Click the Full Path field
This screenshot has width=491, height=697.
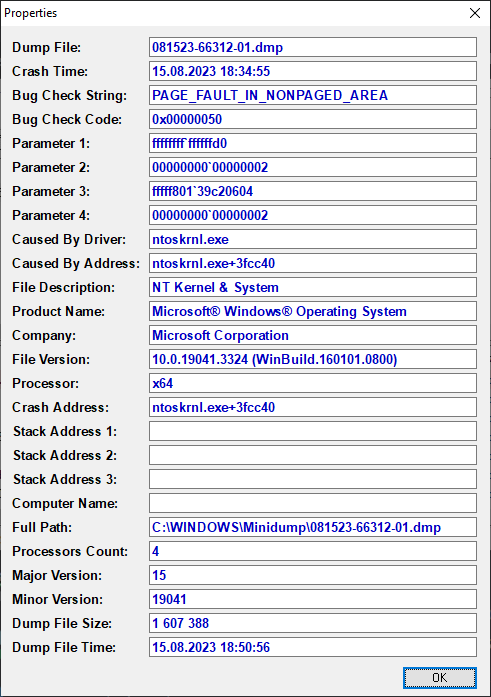coord(313,527)
